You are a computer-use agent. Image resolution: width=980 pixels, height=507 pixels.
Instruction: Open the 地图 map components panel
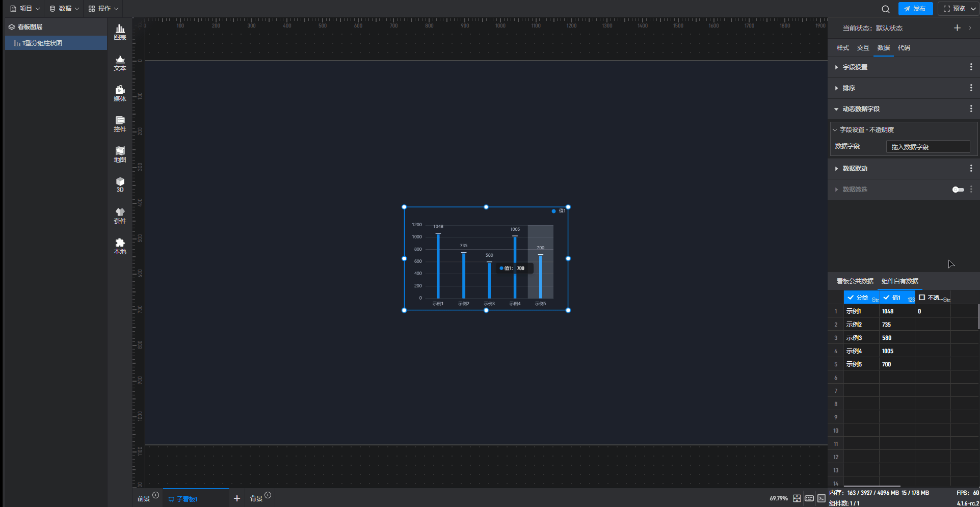(120, 154)
